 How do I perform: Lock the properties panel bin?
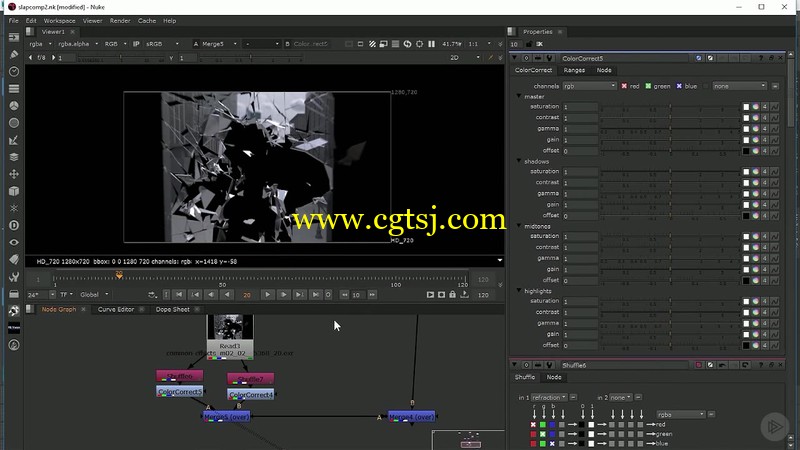tap(529, 44)
